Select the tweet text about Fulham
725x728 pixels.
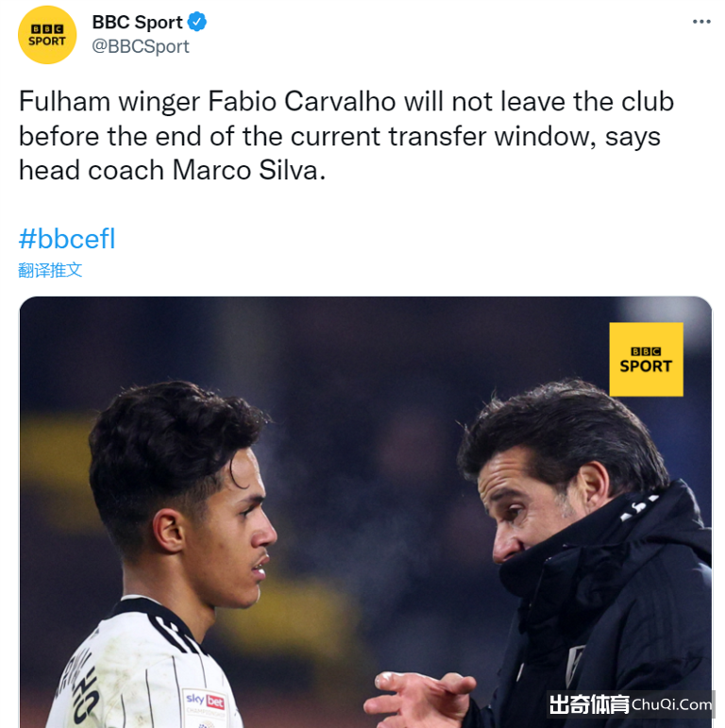coord(346,136)
